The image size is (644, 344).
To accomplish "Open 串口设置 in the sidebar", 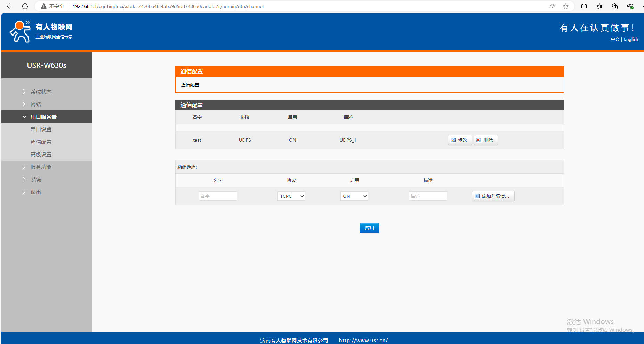I will pyautogui.click(x=41, y=129).
